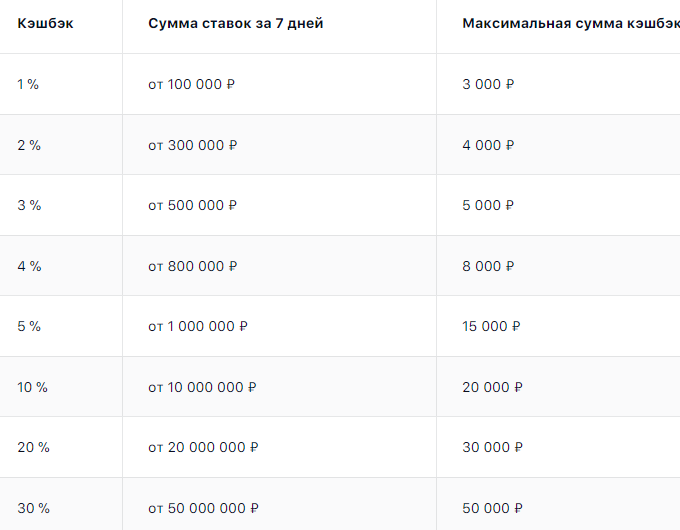Image resolution: width=680 pixels, height=530 pixels.
Task: Select the "от 20 000 000 ₽" cell
Action: (x=203, y=447)
